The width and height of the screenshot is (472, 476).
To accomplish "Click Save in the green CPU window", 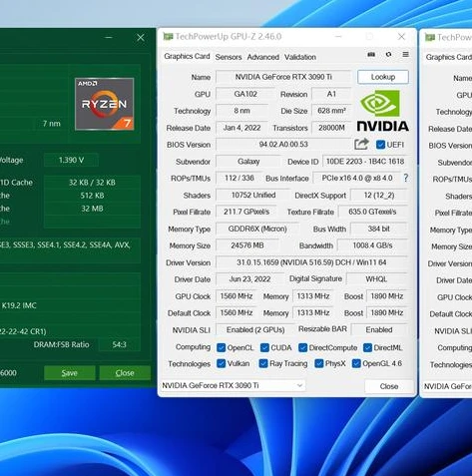I will click(x=70, y=373).
